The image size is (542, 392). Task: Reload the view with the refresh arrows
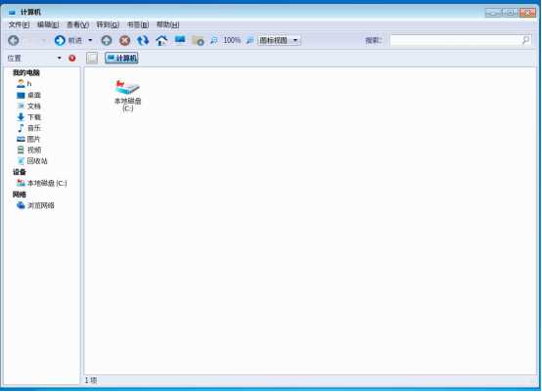143,40
